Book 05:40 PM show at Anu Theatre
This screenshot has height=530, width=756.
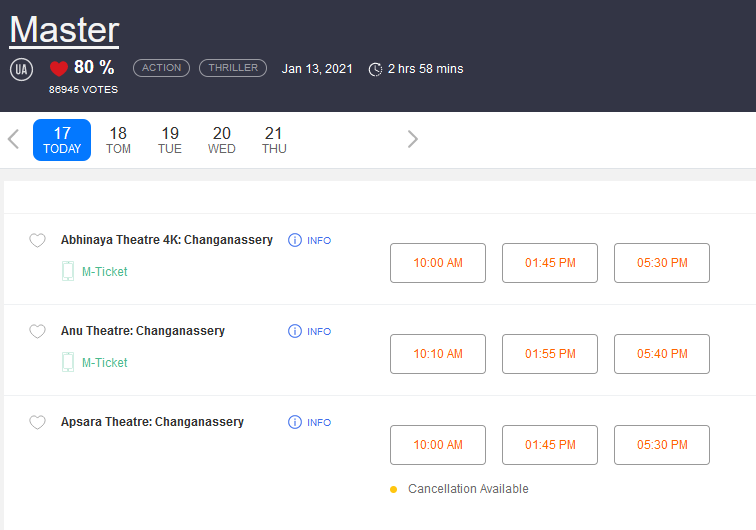coord(662,354)
